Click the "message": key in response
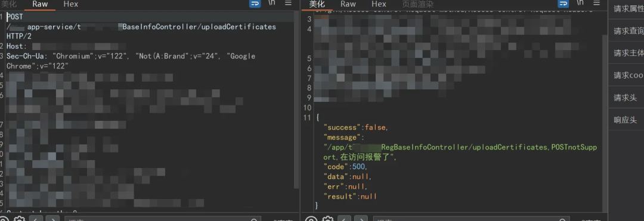This screenshot has width=644, height=221. click(344, 138)
